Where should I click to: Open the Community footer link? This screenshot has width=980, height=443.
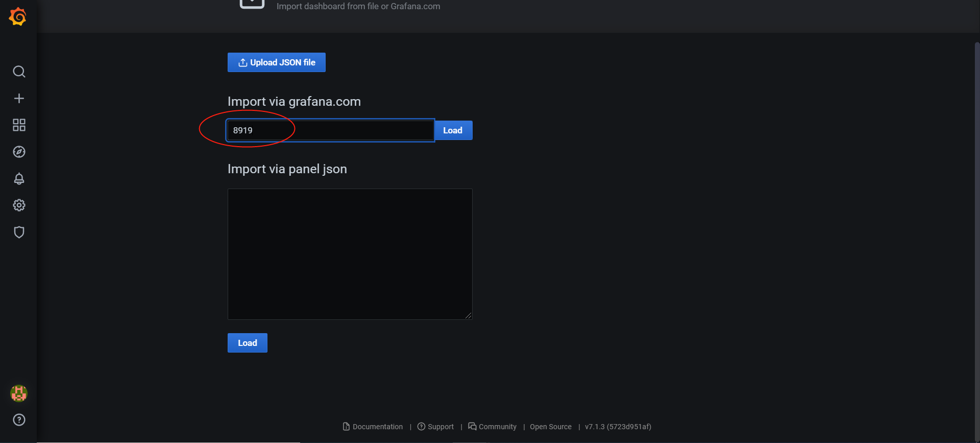pos(493,427)
